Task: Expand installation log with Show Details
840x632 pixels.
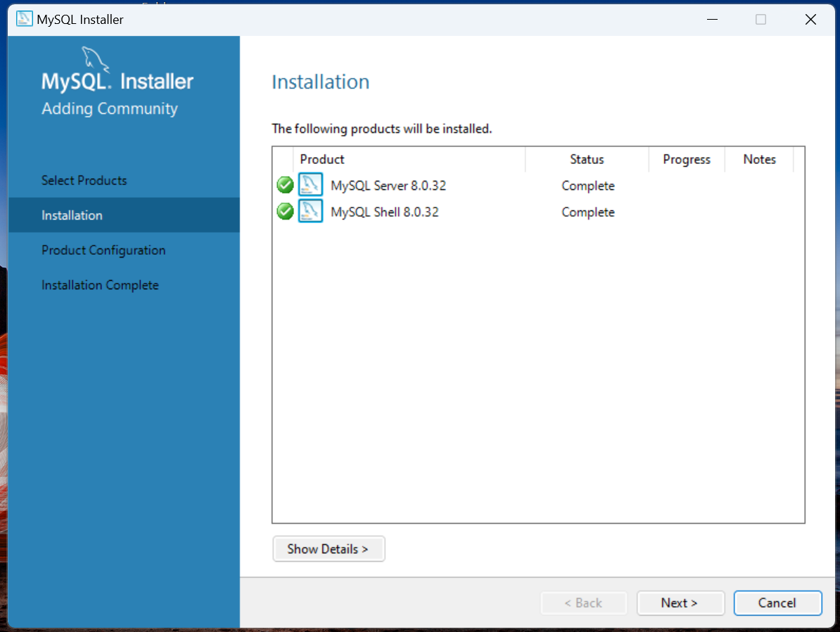Action: (328, 549)
